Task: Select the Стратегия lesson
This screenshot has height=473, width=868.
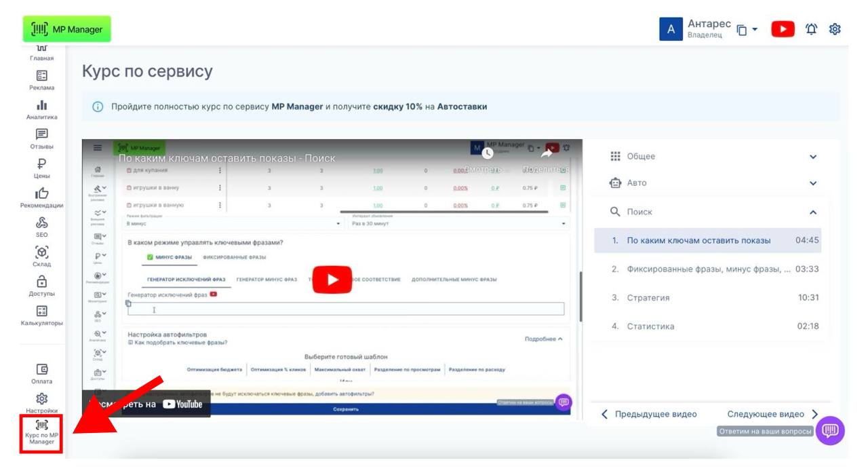Action: 648,298
